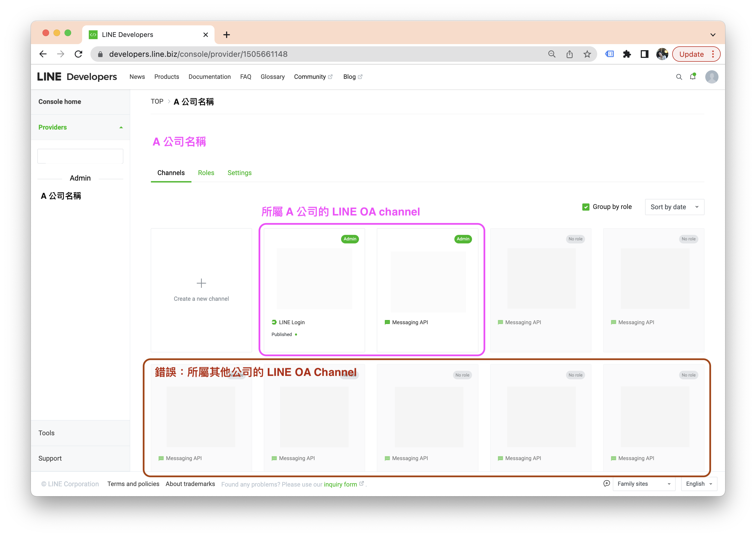Open the LINE Login channel card
This screenshot has width=756, height=537.
(x=314, y=290)
